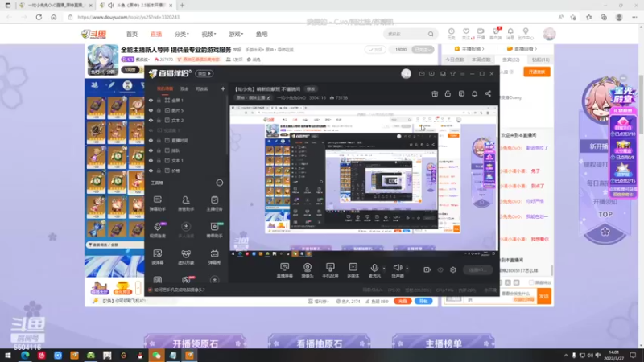
Task: Open 弹幕秀 tool icon in toolbox
Action: click(x=214, y=257)
